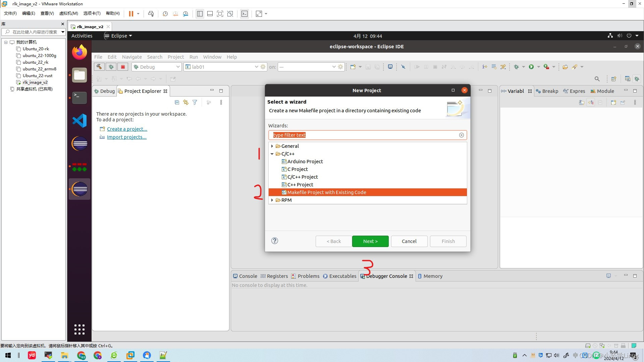Click the Collapse All icon in Project Explorer

(x=177, y=102)
